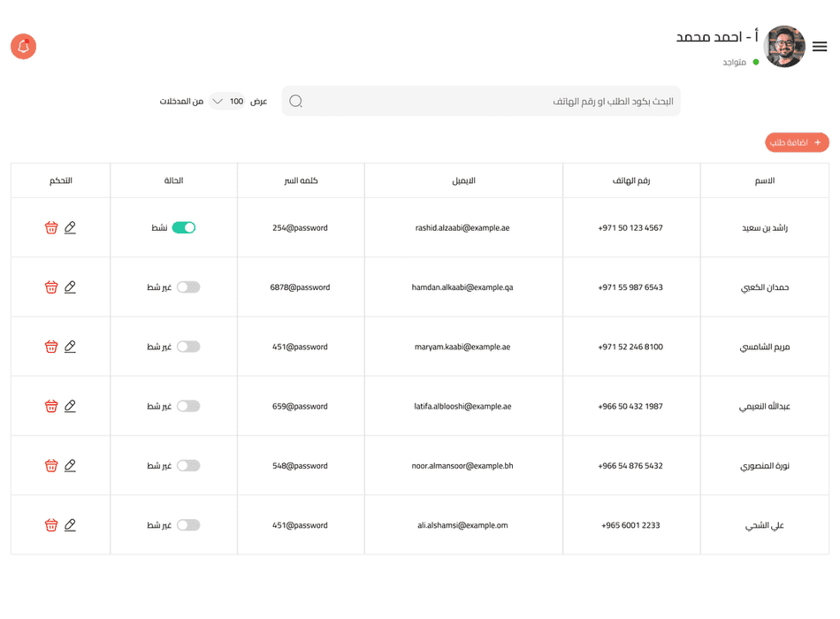Enable the status toggle for علي الشحي
The image size is (840, 619).
188,525
